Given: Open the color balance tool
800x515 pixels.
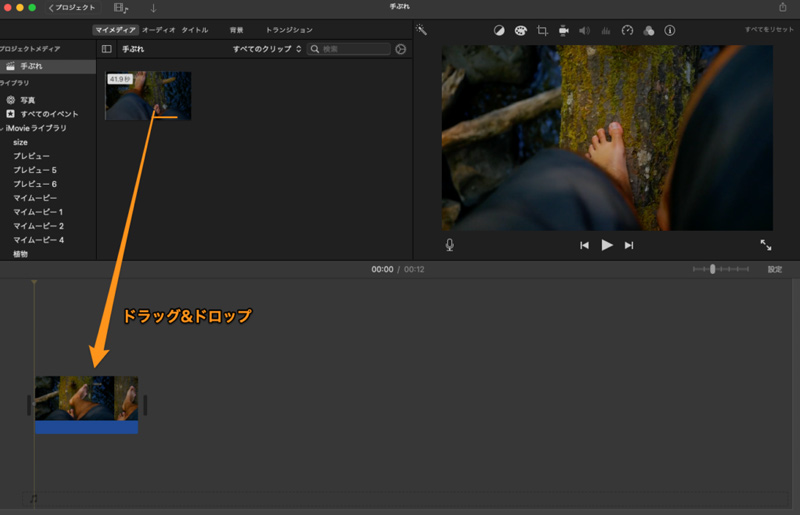Looking at the screenshot, I should (x=499, y=31).
